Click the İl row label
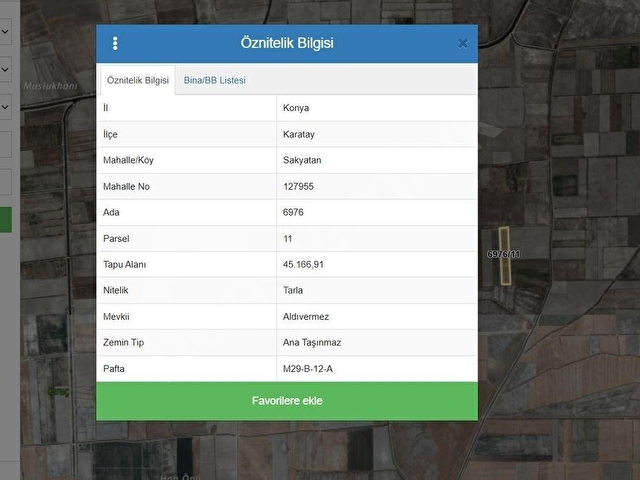 tap(106, 108)
